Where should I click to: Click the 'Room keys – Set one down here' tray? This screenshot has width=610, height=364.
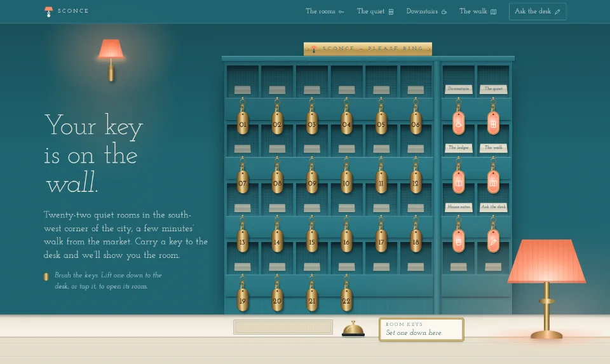[x=421, y=330]
